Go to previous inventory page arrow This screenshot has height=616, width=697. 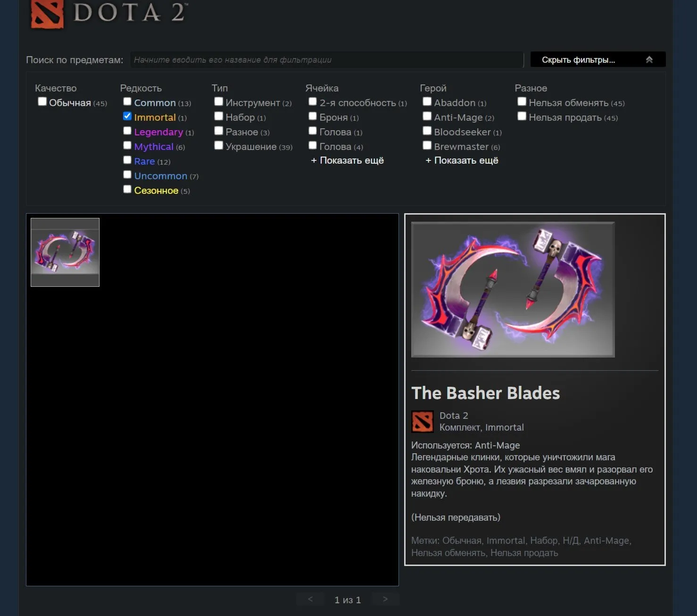click(x=310, y=599)
